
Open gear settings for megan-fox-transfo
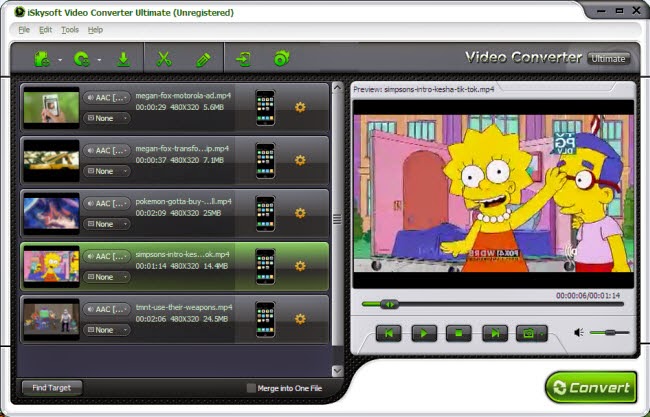click(x=300, y=160)
